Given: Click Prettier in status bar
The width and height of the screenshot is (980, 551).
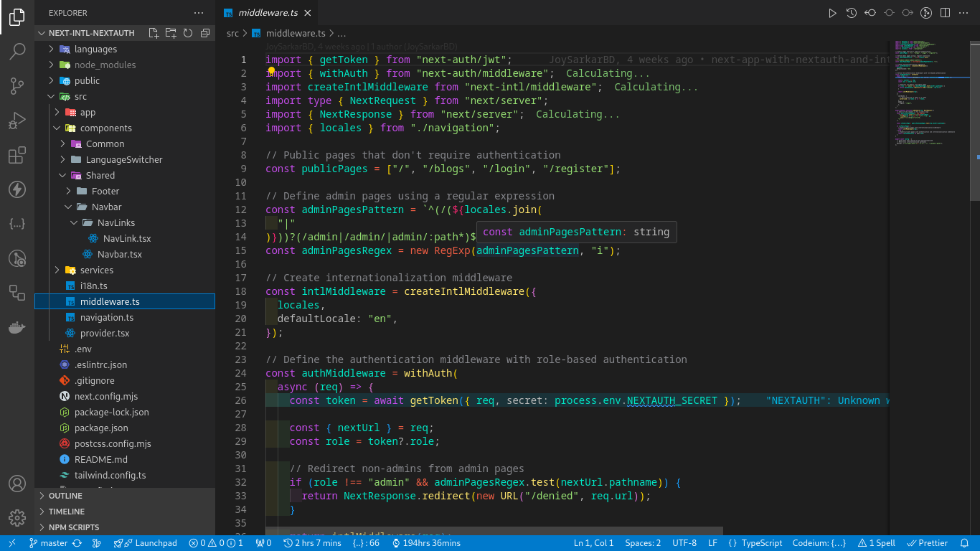Looking at the screenshot, I should click(x=927, y=543).
